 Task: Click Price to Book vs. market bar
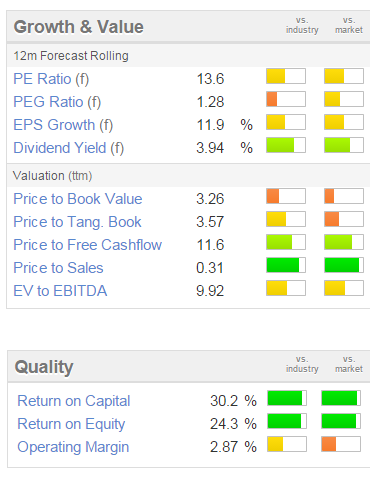pos(344,196)
